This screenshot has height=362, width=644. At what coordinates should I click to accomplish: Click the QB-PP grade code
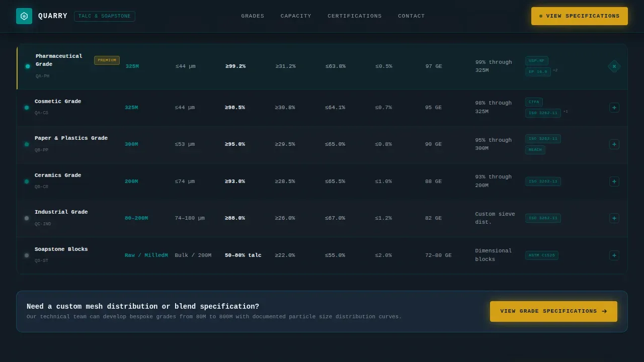coord(41,150)
